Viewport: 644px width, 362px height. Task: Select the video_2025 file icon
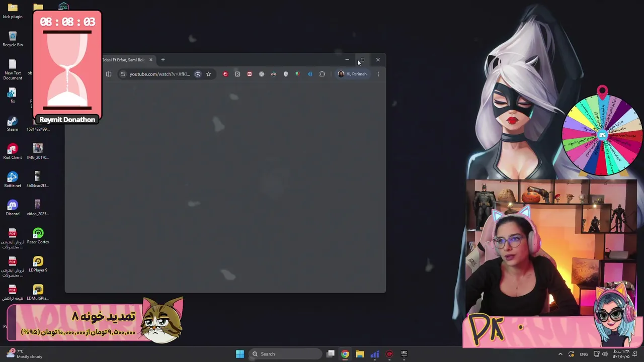pyautogui.click(x=38, y=208)
